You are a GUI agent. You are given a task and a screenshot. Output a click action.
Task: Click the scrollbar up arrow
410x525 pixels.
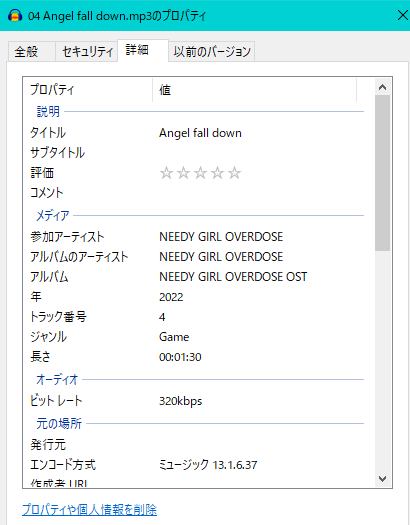pyautogui.click(x=382, y=87)
